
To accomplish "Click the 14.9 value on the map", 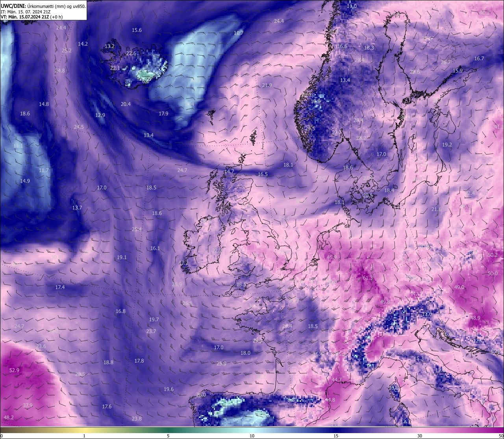I will (x=25, y=181).
